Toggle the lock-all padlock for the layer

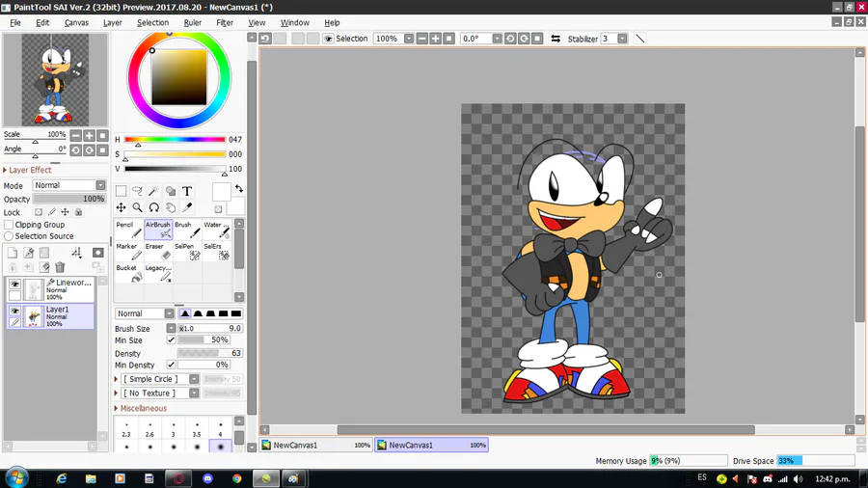coord(79,212)
